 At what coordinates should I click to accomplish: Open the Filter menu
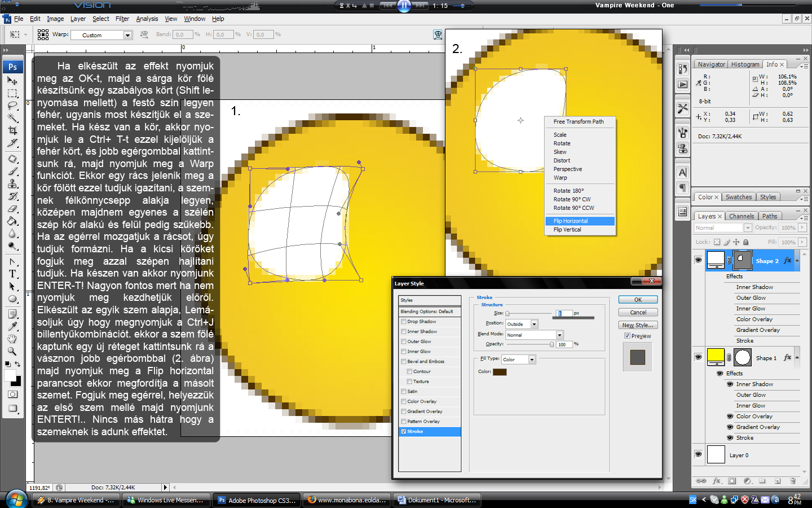pos(122,19)
